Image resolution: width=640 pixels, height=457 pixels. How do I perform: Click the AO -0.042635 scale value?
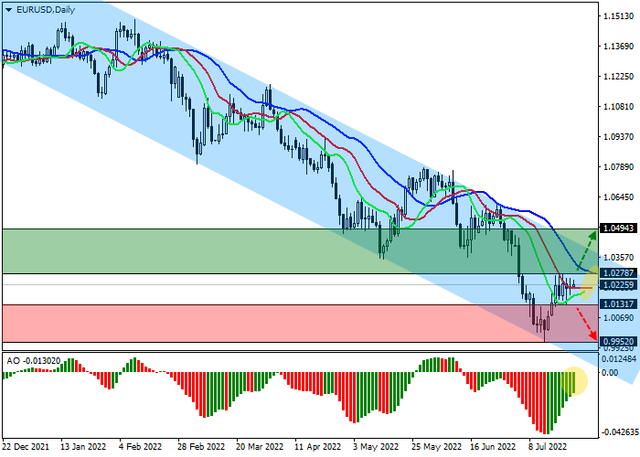619,432
